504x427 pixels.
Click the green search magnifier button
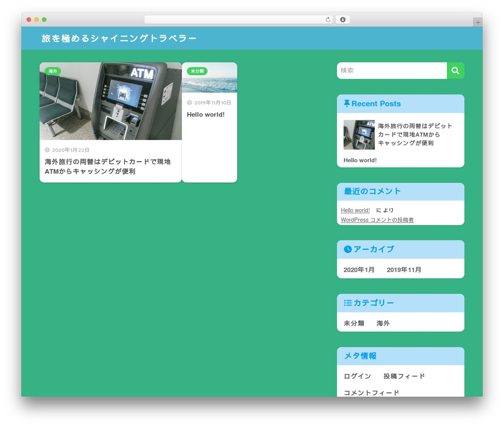(456, 71)
